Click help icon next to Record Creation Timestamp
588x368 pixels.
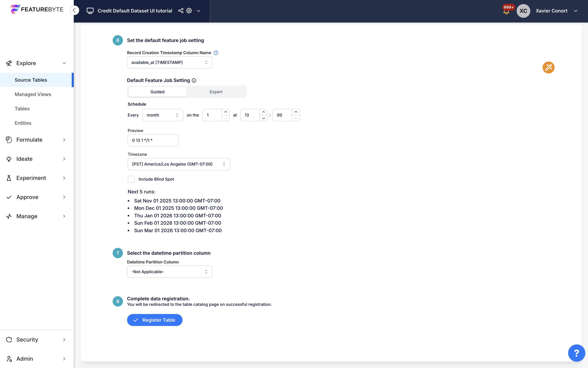(216, 53)
